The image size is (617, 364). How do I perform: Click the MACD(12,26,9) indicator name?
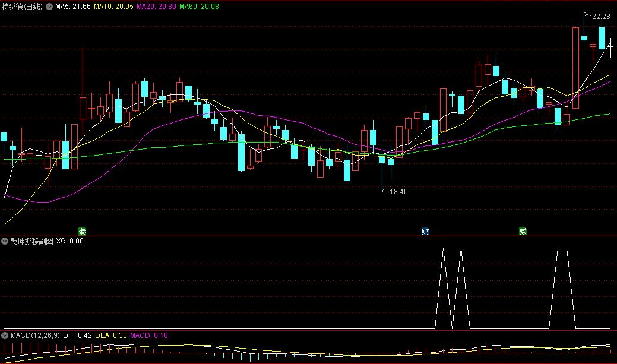pyautogui.click(x=35, y=335)
